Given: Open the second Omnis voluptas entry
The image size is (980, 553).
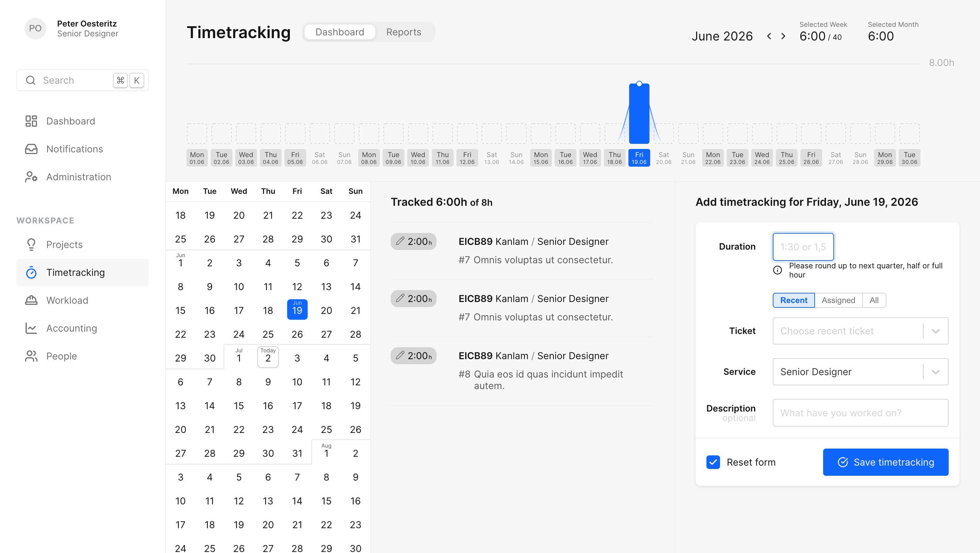Looking at the screenshot, I should click(522, 308).
